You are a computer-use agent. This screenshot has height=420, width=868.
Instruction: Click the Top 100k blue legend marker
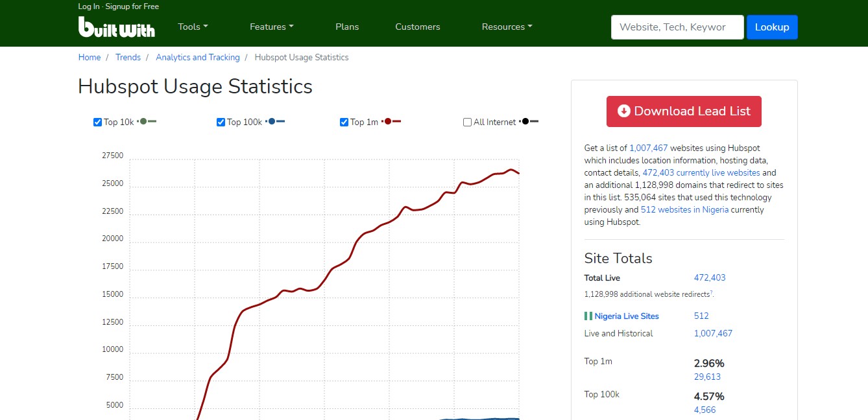coord(276,121)
